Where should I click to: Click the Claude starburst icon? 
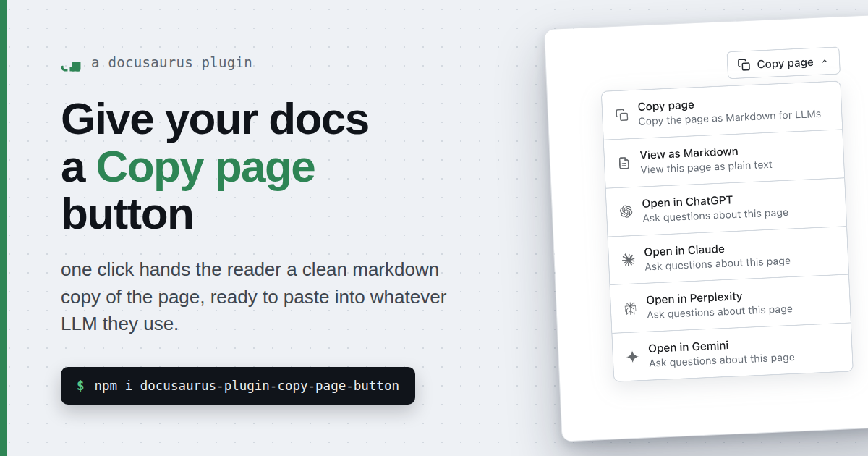click(x=629, y=260)
